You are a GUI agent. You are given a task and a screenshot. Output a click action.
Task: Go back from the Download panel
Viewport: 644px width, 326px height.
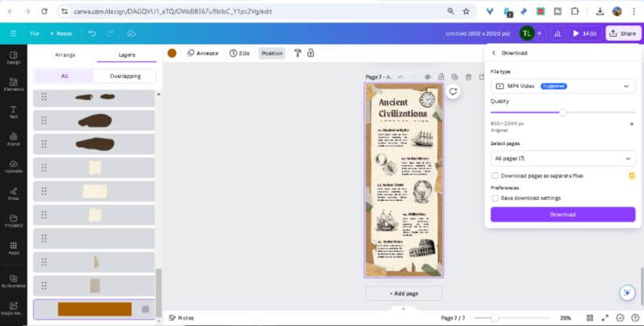click(494, 53)
